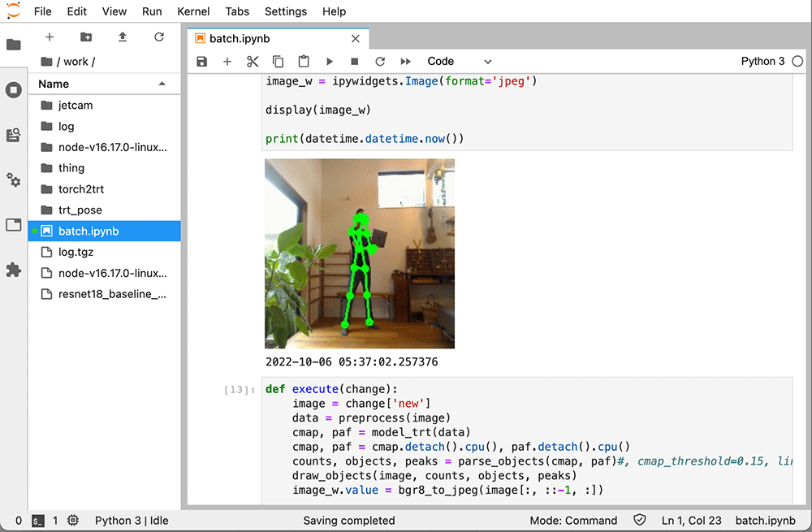Viewport: 812px width, 532px height.
Task: Cut the selected cell with scissors icon
Action: coord(253,62)
